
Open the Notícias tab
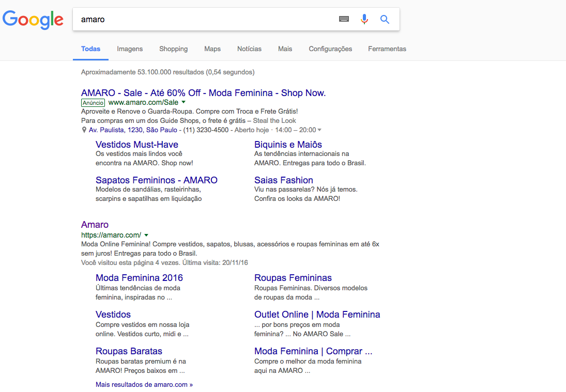click(249, 49)
